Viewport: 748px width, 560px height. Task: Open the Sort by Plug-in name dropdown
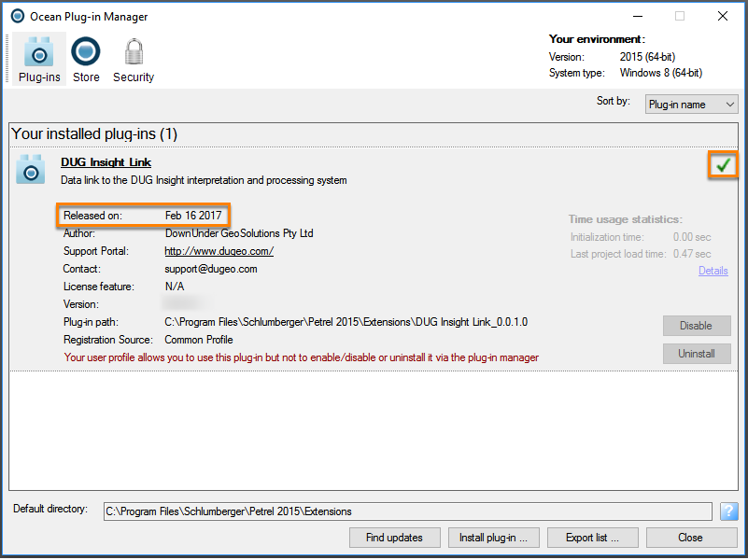pyautogui.click(x=691, y=105)
